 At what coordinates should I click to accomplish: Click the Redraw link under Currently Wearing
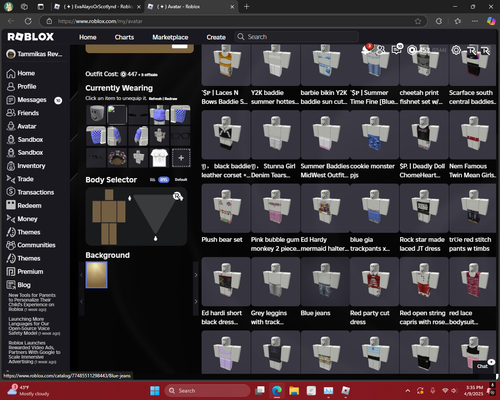171,99
